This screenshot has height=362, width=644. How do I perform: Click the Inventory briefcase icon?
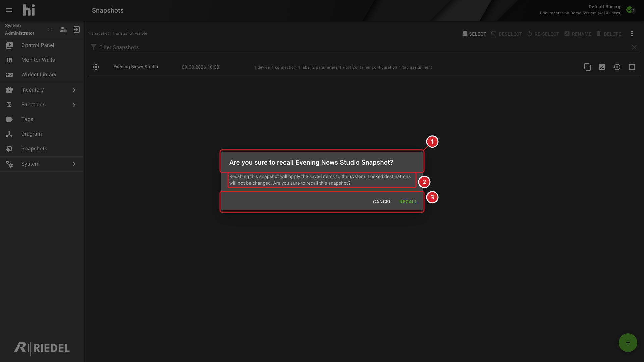[9, 90]
